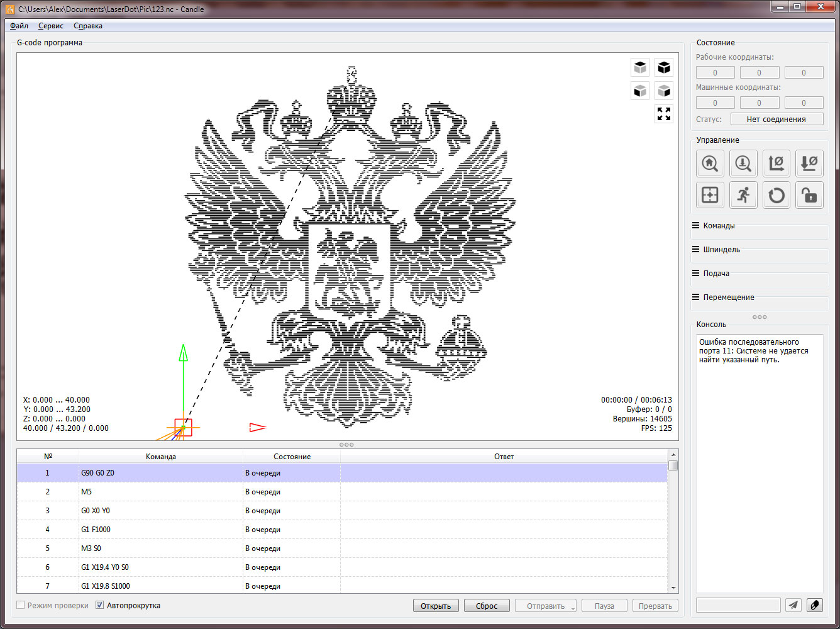Click the table scrollbar down arrow
The height and width of the screenshot is (629, 840).
673,587
